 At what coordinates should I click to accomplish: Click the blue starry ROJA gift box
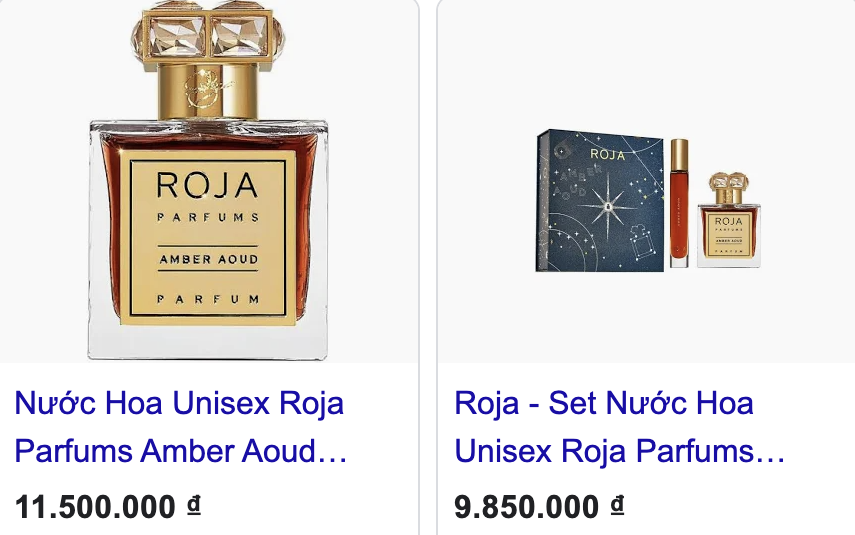pyautogui.click(x=600, y=201)
